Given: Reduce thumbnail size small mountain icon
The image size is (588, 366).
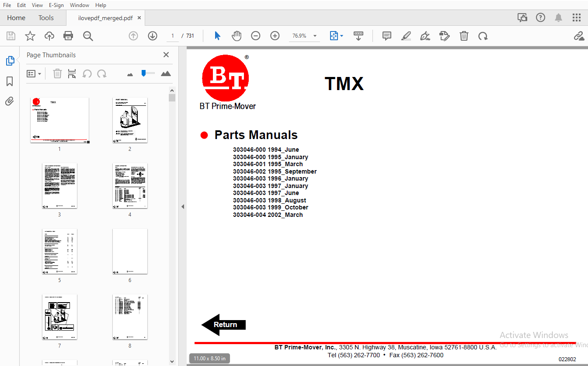Looking at the screenshot, I should pyautogui.click(x=130, y=74).
